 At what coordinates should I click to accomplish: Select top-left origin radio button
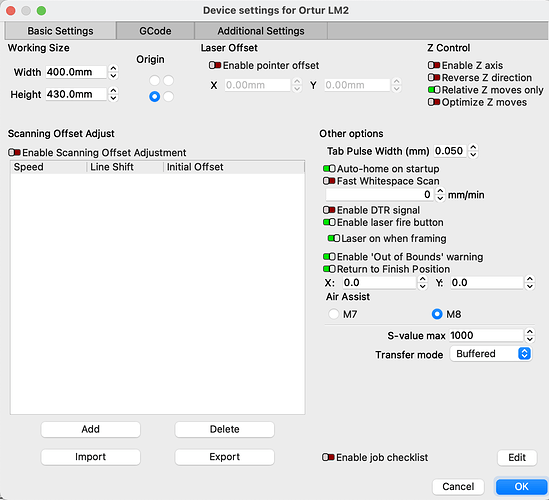pyautogui.click(x=154, y=80)
